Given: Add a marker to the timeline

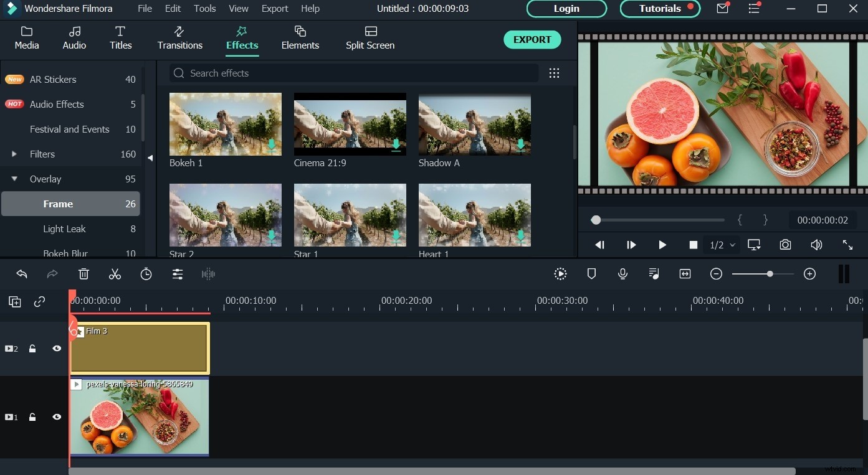Looking at the screenshot, I should pyautogui.click(x=591, y=273).
